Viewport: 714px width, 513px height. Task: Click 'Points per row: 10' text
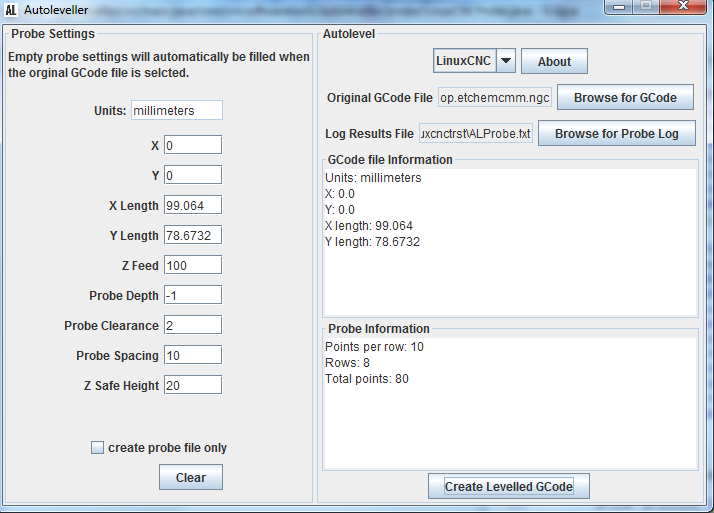coord(374,347)
